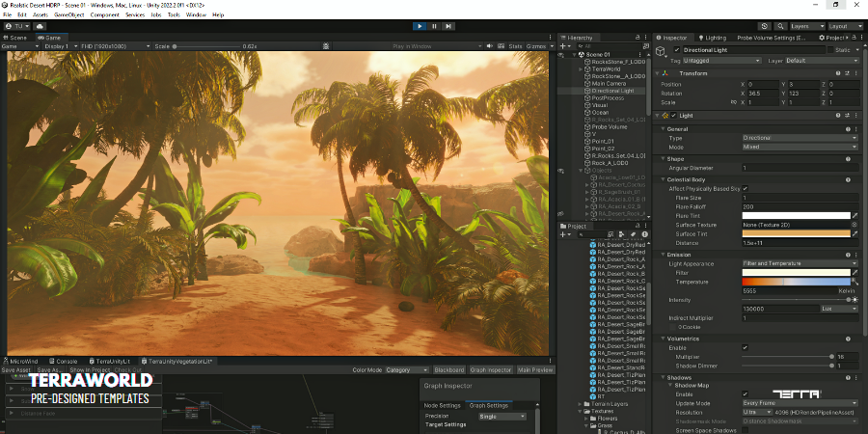Open the Window menu
This screenshot has height=434, width=868.
coord(196,14)
